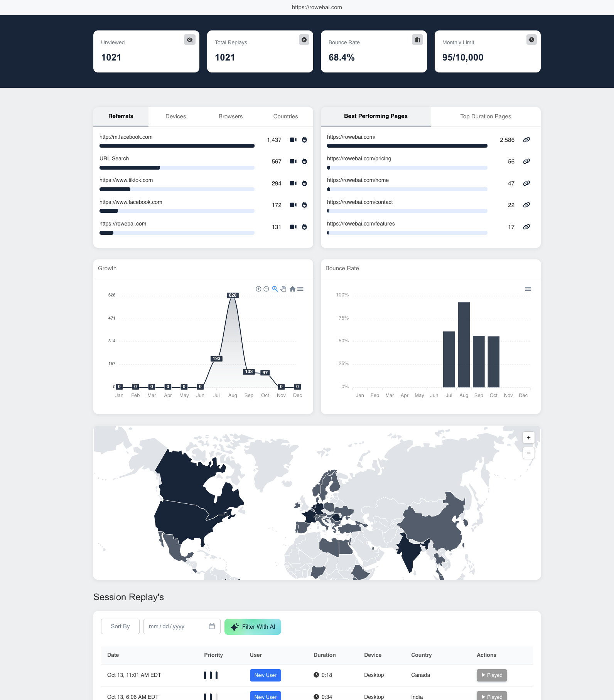Screen dimensions: 614x700
Task: Click link icon for https://rowebai.com/ page
Action: click(x=526, y=140)
